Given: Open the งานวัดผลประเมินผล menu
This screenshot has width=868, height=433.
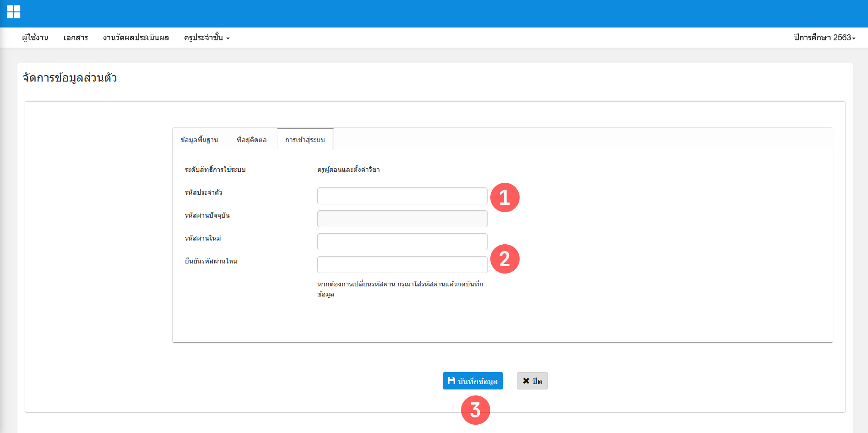Looking at the screenshot, I should tap(136, 38).
